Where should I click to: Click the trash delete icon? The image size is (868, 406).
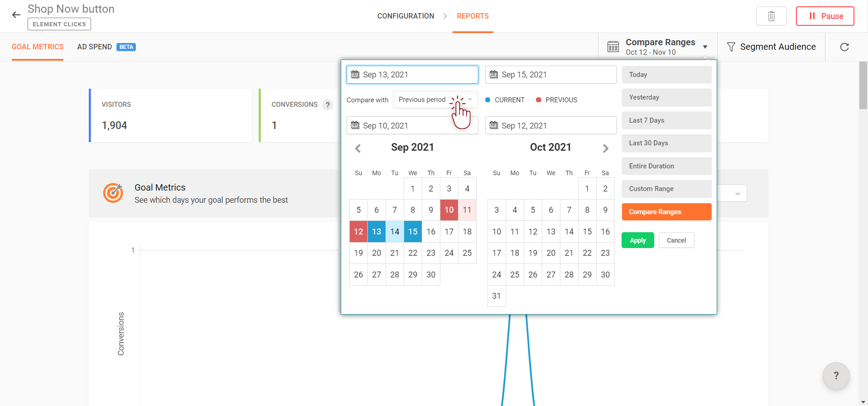point(771,16)
